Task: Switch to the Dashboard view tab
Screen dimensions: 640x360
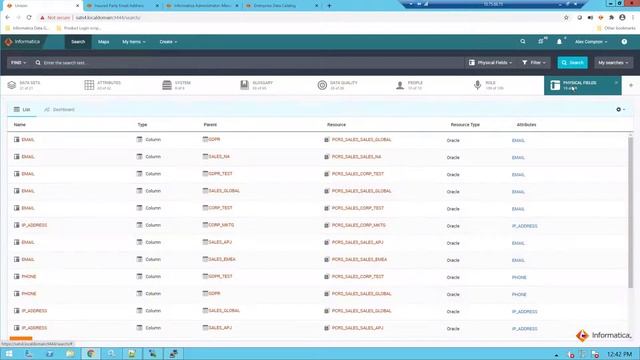Action: tap(59, 109)
